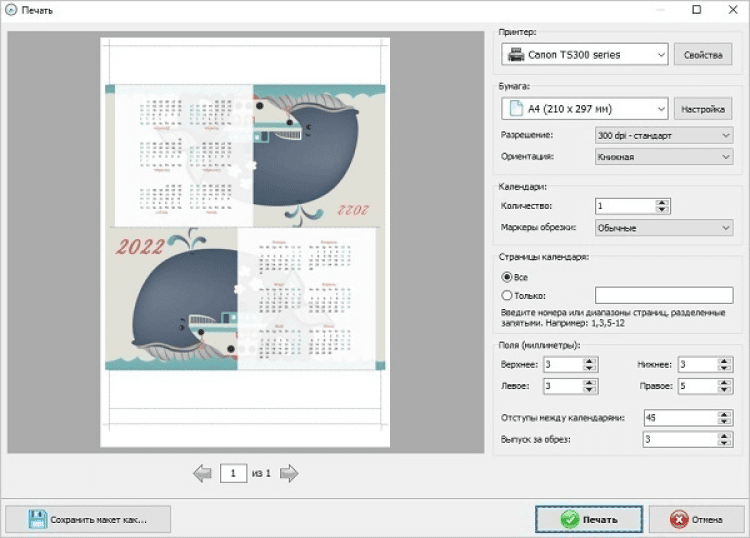Click the app icon in the title bar
Viewport: 750px width, 538px height.
(x=11, y=10)
